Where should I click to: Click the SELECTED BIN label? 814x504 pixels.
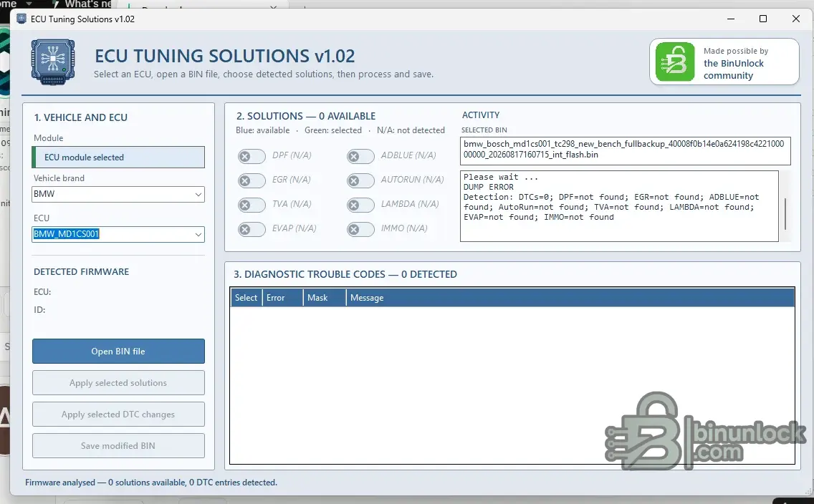[x=484, y=130]
